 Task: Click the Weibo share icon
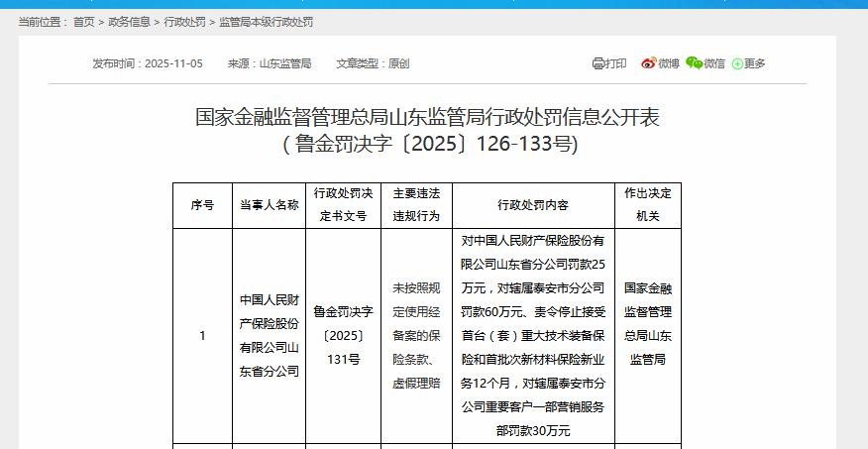point(648,63)
